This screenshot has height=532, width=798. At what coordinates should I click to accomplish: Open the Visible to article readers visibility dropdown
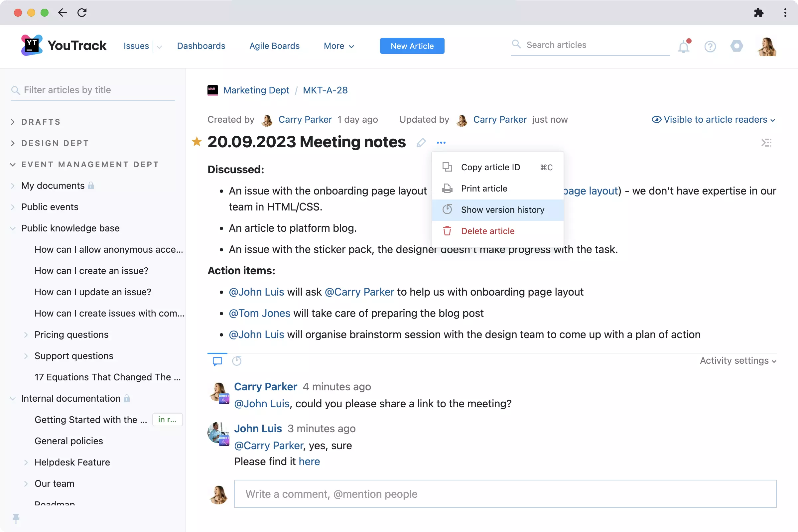pos(714,119)
